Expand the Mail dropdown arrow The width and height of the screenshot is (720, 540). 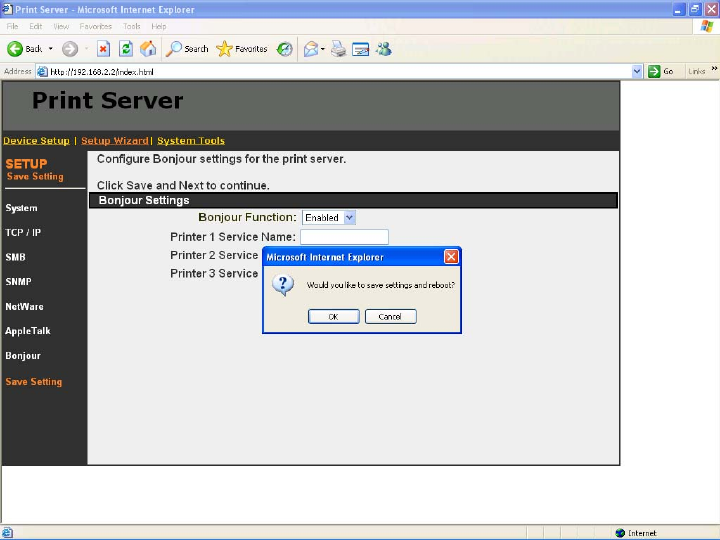point(323,49)
